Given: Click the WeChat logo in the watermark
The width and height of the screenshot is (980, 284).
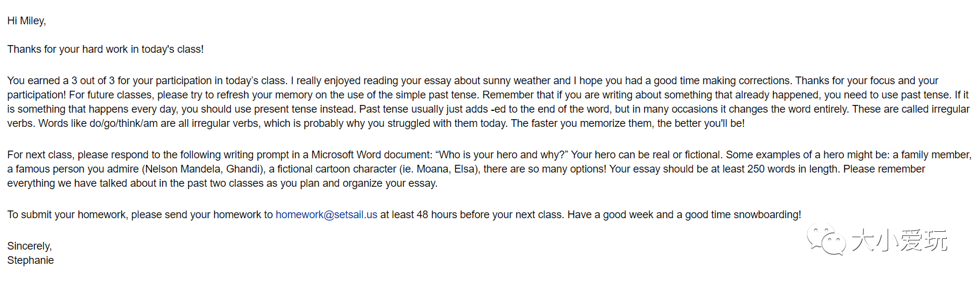Looking at the screenshot, I should coord(826,240).
